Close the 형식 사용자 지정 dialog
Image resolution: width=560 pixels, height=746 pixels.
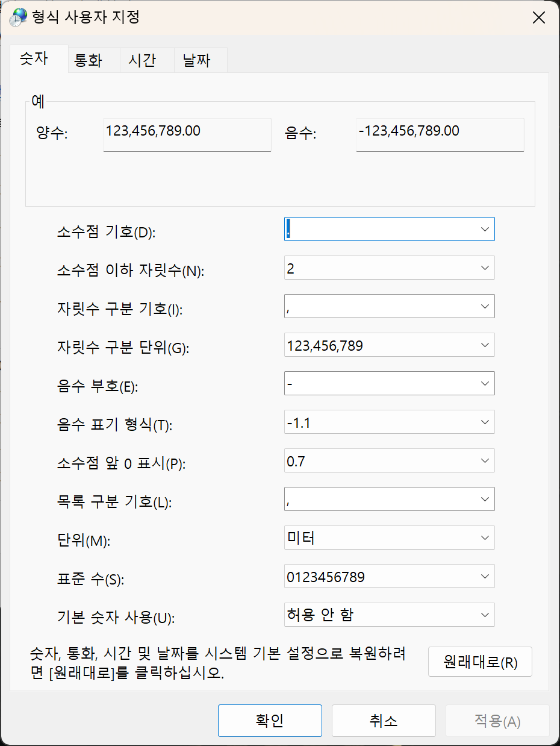[x=538, y=17]
